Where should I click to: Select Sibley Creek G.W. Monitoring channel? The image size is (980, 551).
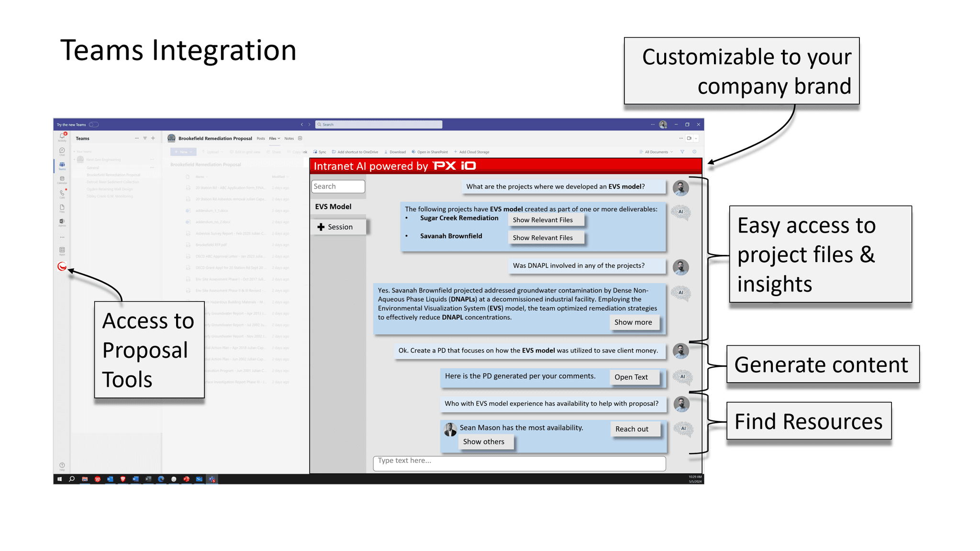click(x=110, y=197)
